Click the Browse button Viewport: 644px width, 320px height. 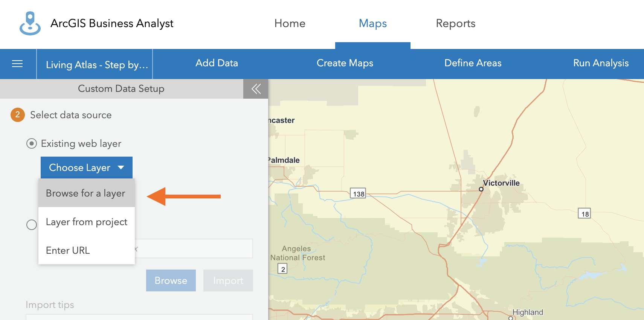click(x=171, y=280)
